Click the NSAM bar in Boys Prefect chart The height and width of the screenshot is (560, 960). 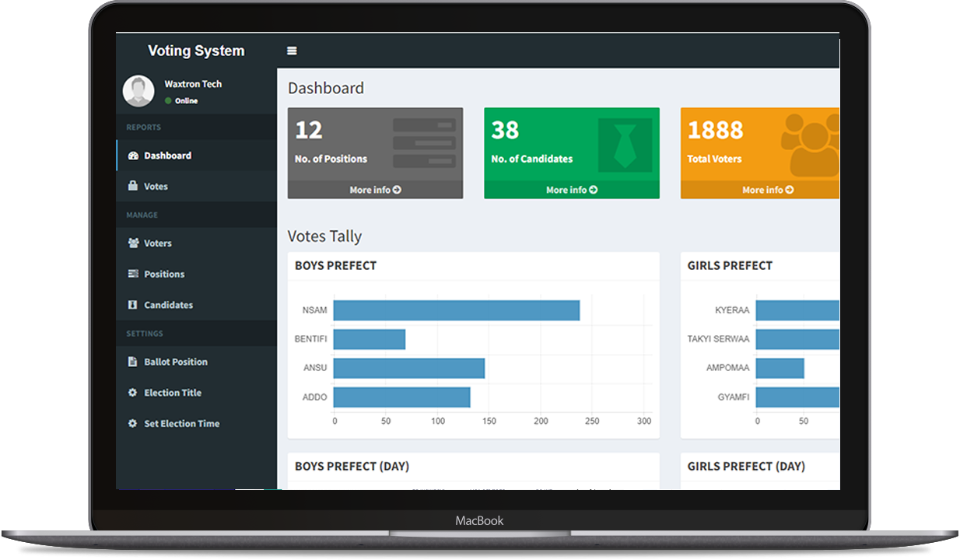pyautogui.click(x=456, y=310)
